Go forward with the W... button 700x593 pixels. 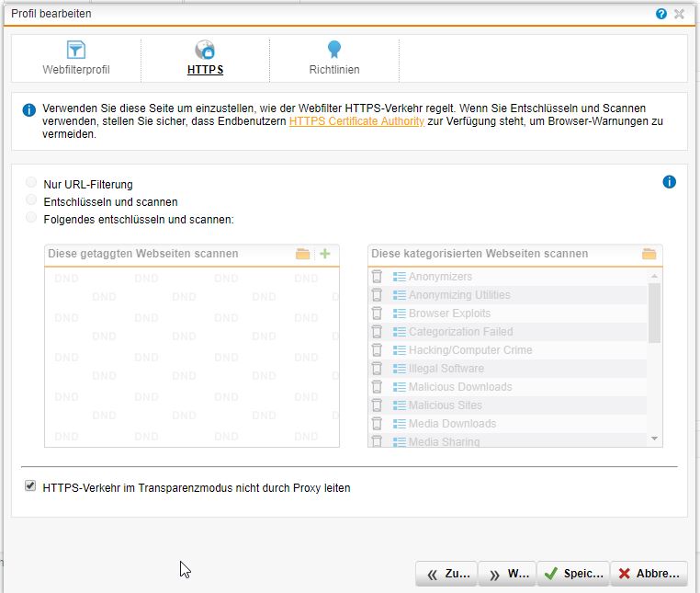click(x=507, y=574)
